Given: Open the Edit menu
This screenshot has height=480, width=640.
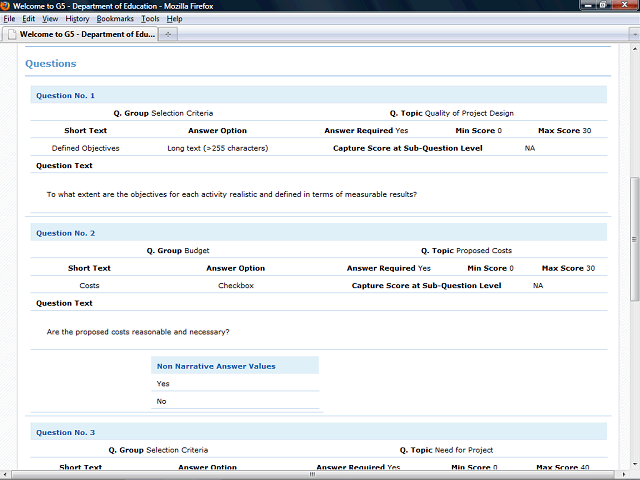Looking at the screenshot, I should tap(29, 19).
